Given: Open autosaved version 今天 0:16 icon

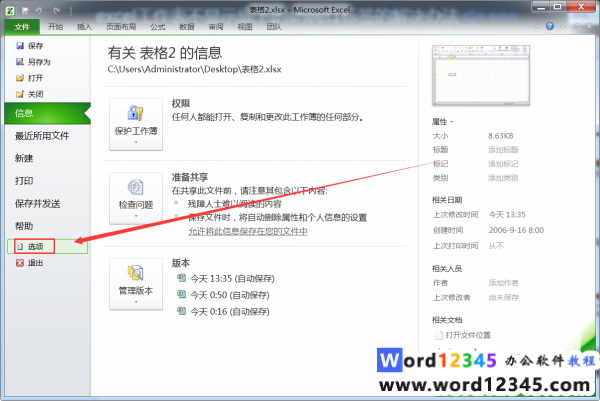Looking at the screenshot, I should coord(181,311).
